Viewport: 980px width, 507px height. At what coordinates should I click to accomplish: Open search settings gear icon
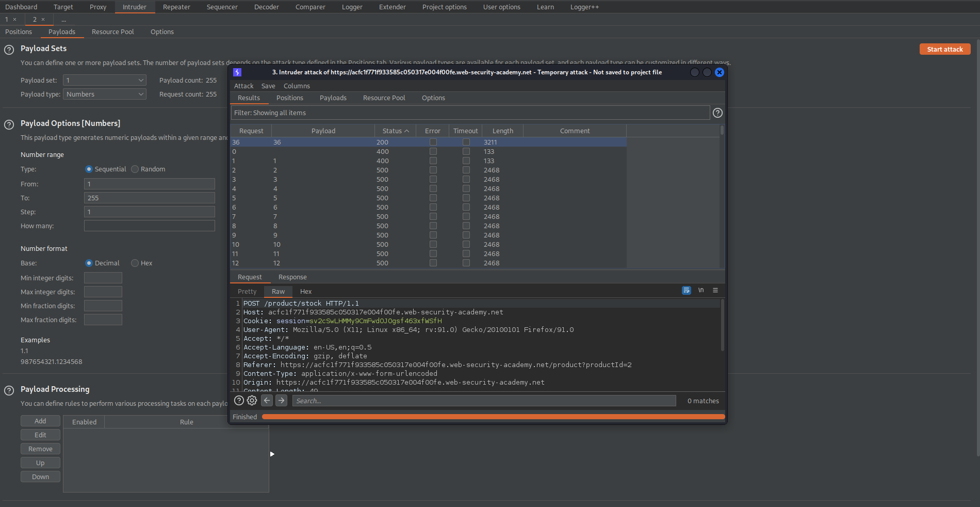pyautogui.click(x=252, y=401)
